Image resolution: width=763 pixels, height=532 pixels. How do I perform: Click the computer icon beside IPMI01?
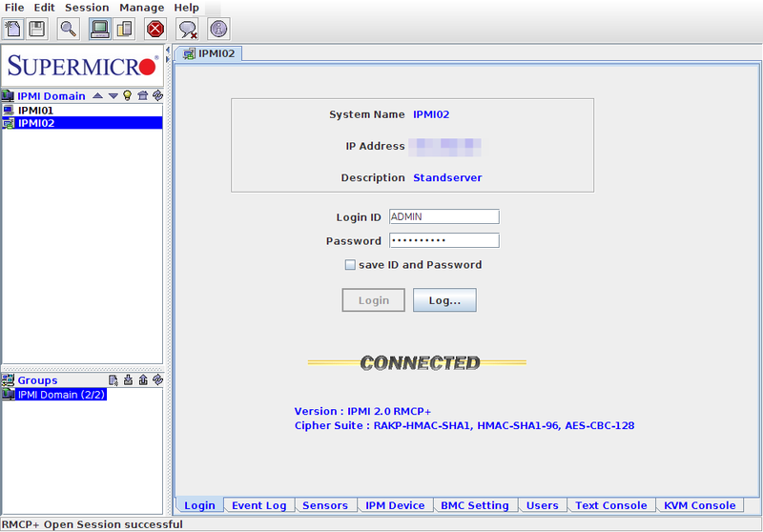tap(9, 111)
